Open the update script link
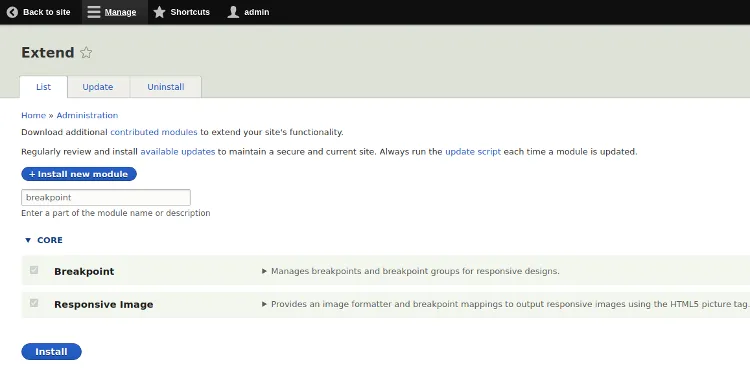 click(x=473, y=152)
